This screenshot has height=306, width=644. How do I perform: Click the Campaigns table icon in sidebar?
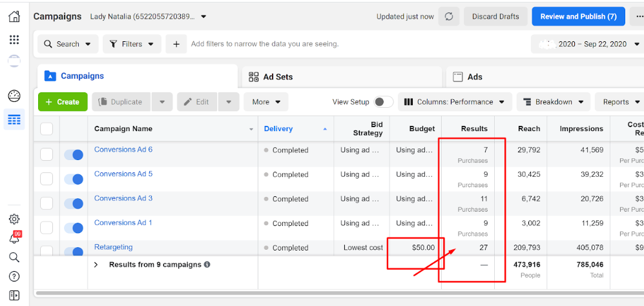pyautogui.click(x=14, y=119)
